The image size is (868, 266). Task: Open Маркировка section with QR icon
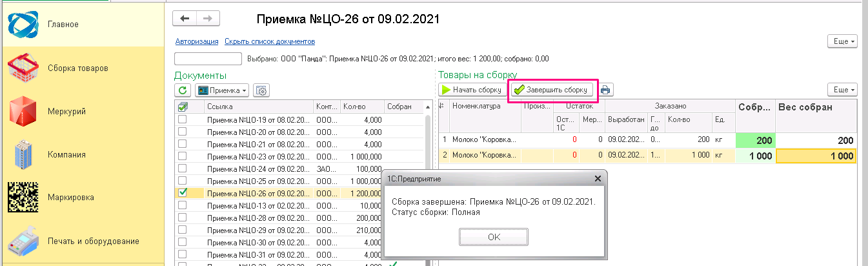(70, 198)
